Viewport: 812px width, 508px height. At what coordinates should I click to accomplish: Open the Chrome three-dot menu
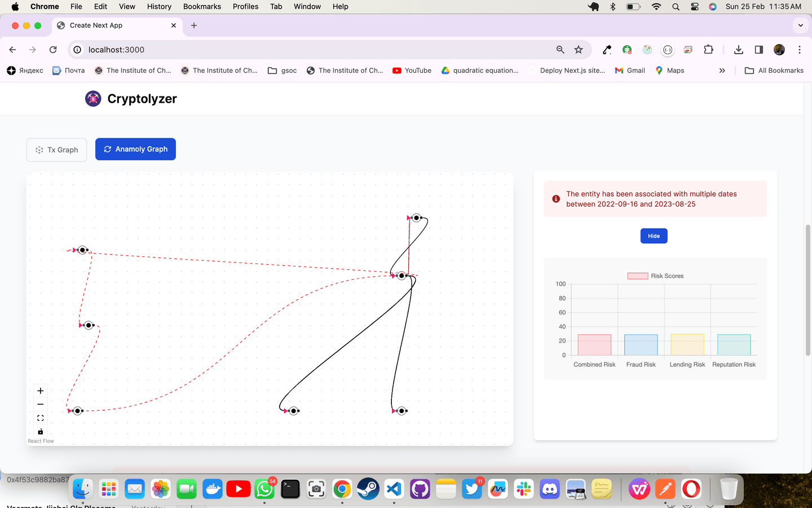[x=800, y=50]
